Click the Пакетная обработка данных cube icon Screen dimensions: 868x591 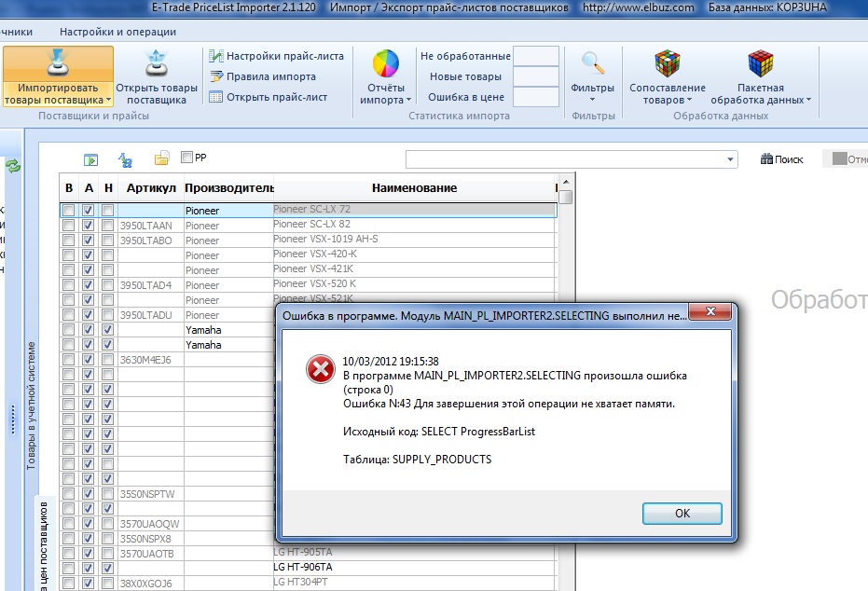pyautogui.click(x=760, y=63)
